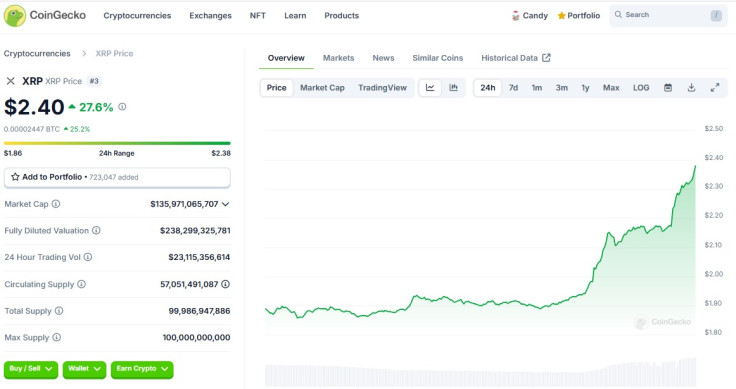Open Products nav menu

coord(342,15)
